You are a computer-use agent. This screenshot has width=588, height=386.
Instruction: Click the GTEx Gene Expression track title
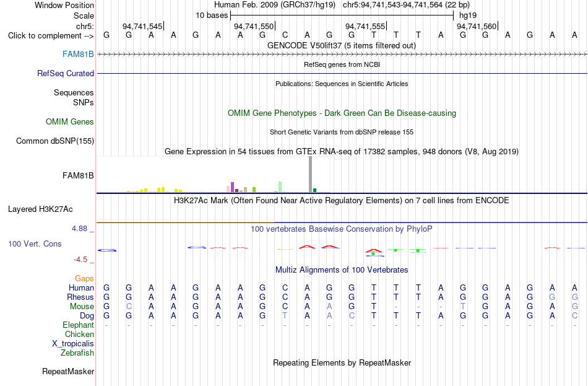pos(342,151)
